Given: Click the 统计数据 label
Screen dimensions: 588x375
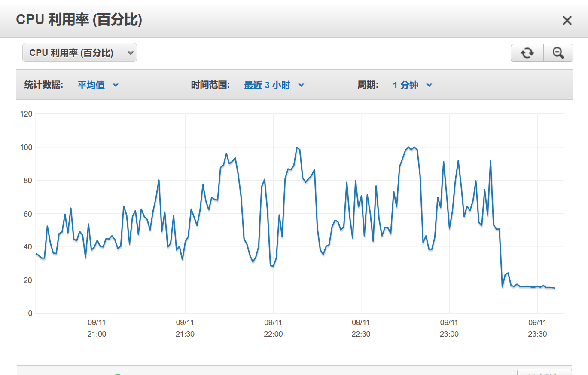Looking at the screenshot, I should point(44,85).
